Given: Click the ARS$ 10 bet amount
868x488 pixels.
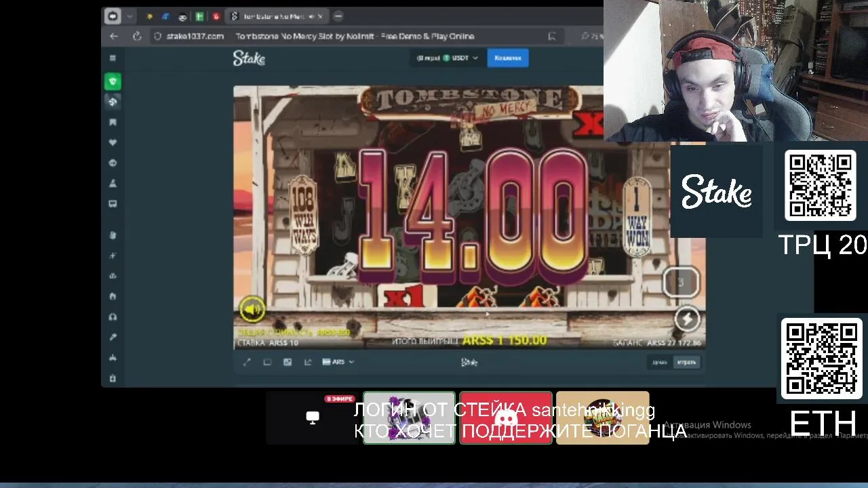Looking at the screenshot, I should click(x=283, y=343).
